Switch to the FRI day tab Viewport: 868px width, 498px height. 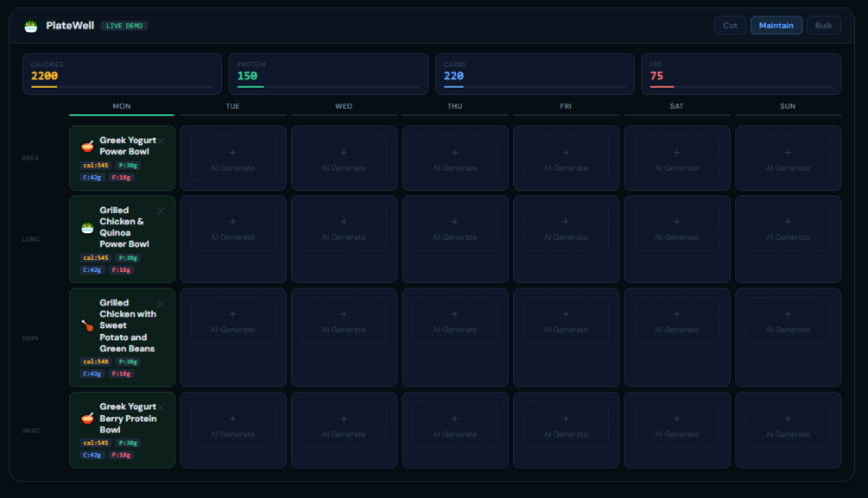566,107
